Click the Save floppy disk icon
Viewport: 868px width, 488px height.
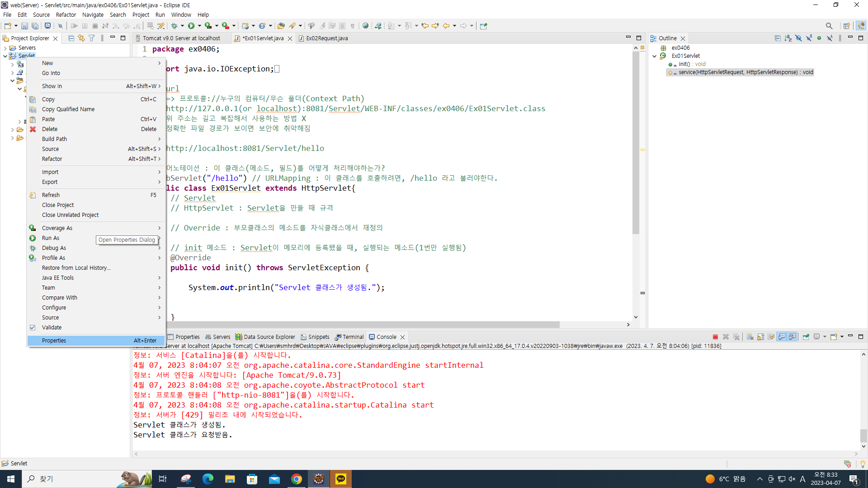coord(24,26)
